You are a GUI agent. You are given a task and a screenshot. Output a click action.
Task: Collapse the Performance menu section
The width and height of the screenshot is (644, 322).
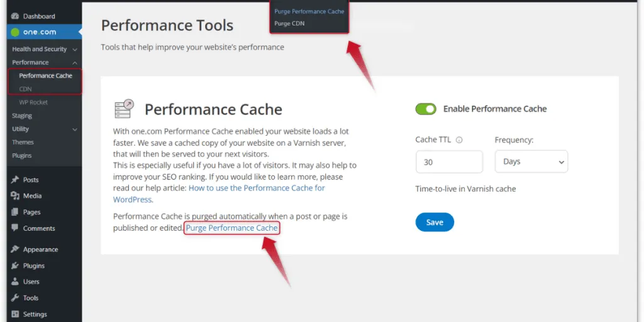pos(75,62)
